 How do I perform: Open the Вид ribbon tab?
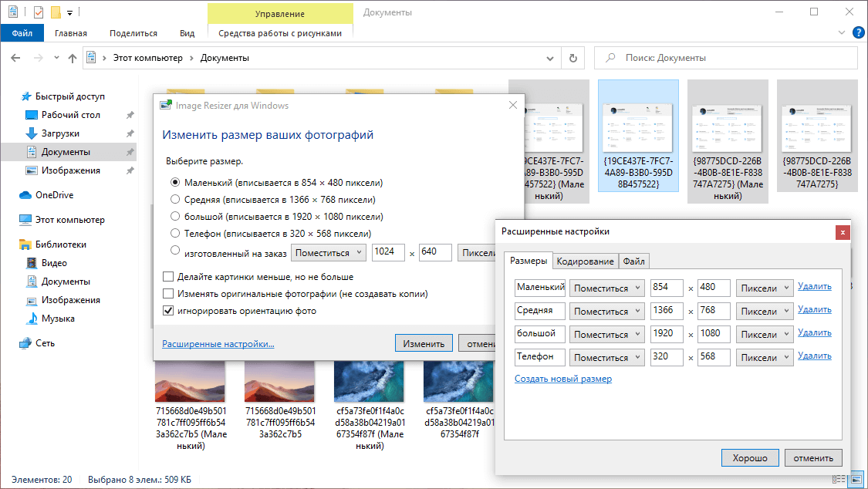click(187, 32)
